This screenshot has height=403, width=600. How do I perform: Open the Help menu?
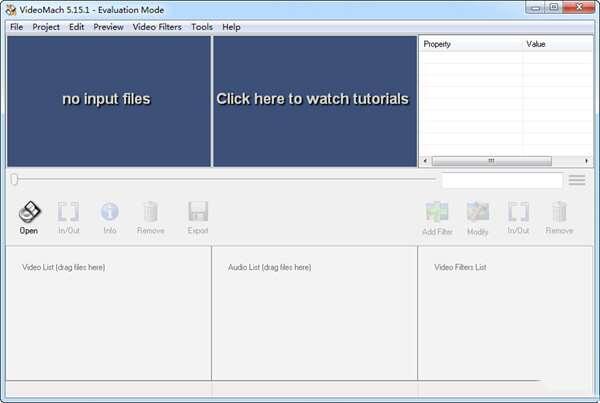232,27
